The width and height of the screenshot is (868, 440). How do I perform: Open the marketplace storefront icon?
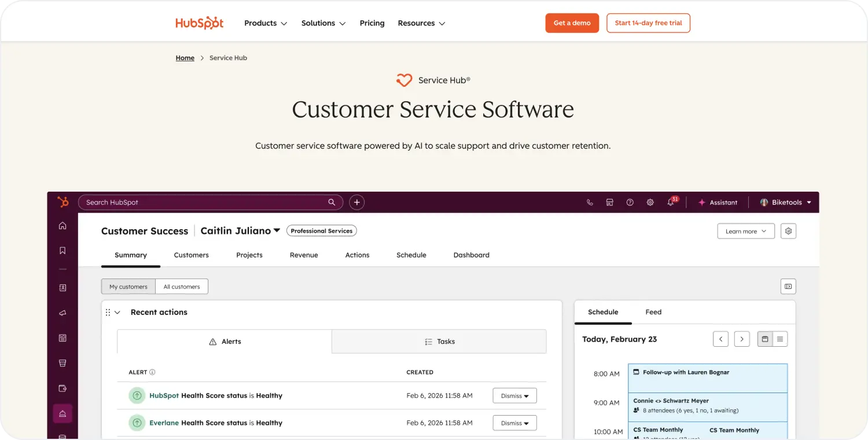coord(609,202)
